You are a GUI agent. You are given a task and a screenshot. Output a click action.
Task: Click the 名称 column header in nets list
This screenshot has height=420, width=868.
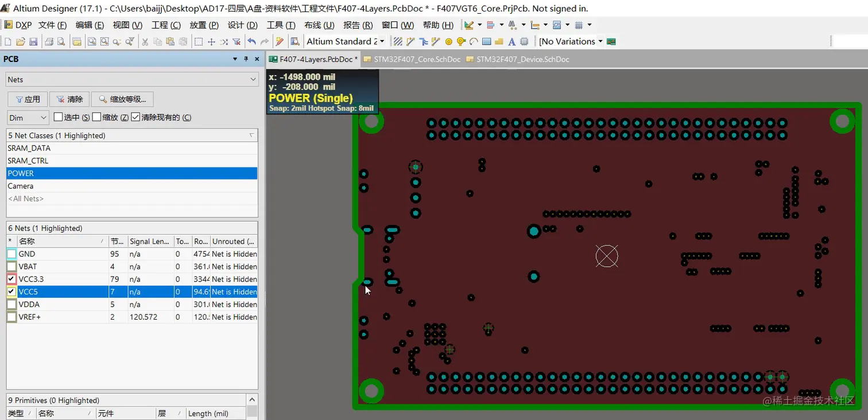coord(62,242)
